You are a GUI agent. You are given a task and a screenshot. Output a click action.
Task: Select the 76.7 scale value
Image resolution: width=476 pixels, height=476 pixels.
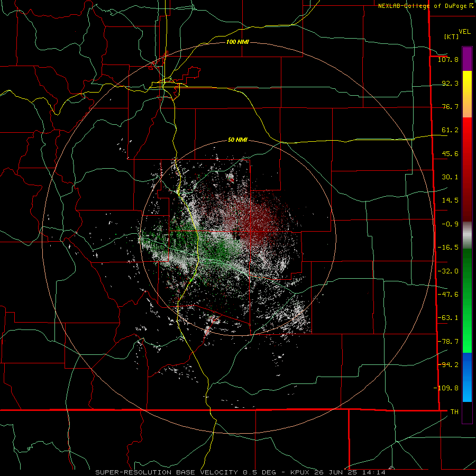450,106
